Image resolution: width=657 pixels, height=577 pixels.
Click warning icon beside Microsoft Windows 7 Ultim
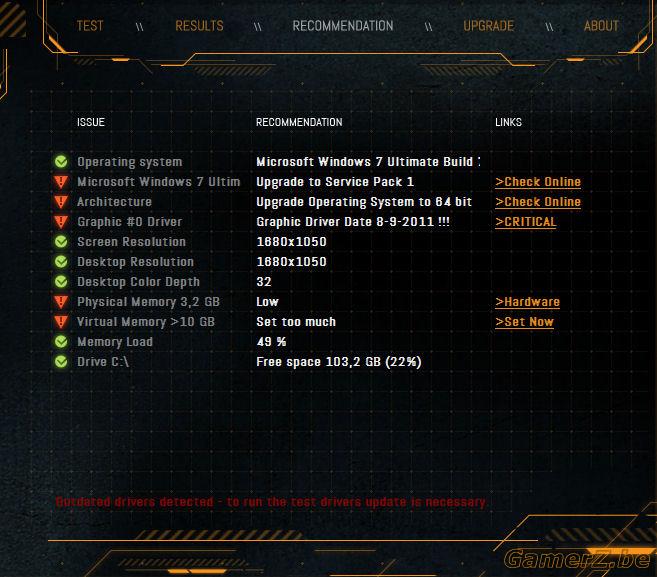tap(61, 182)
